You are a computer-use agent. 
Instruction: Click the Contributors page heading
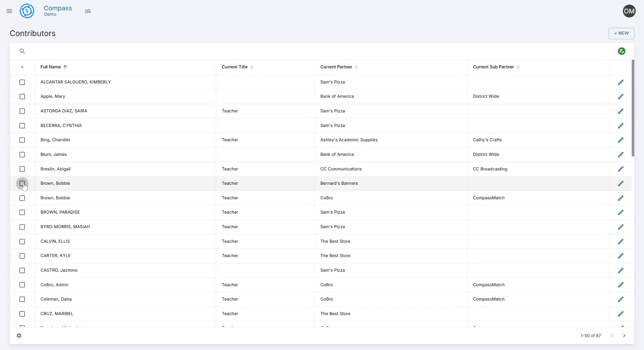pyautogui.click(x=33, y=33)
